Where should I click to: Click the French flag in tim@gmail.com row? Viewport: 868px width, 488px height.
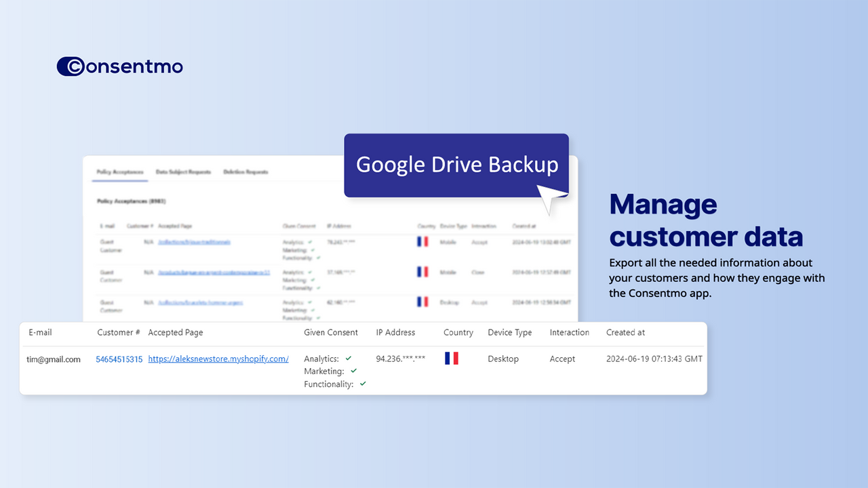click(452, 359)
